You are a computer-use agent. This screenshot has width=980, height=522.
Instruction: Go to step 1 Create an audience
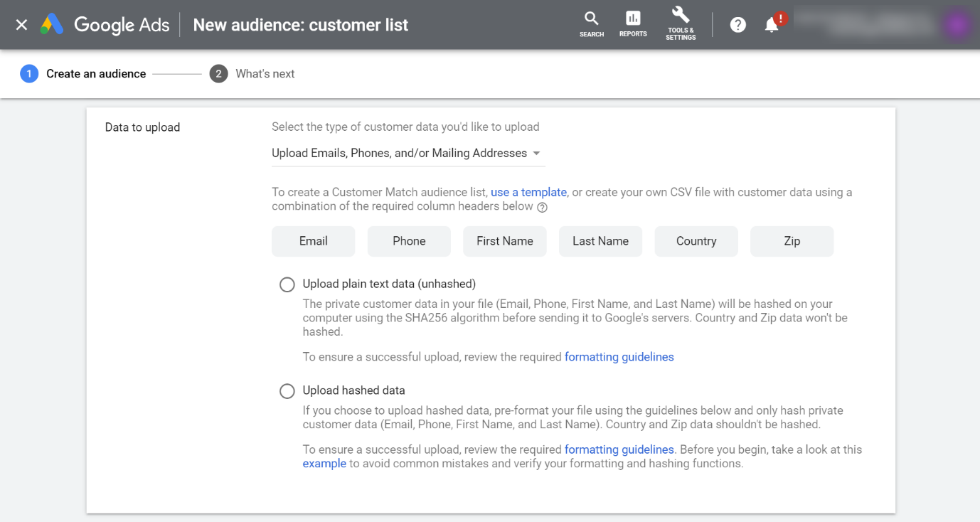pos(83,74)
